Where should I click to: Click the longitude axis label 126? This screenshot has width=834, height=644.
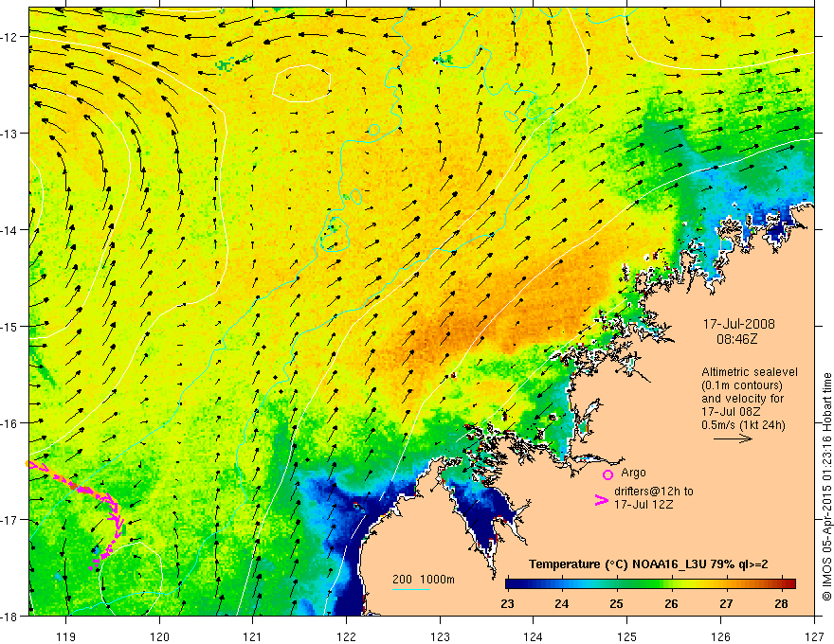coord(720,636)
